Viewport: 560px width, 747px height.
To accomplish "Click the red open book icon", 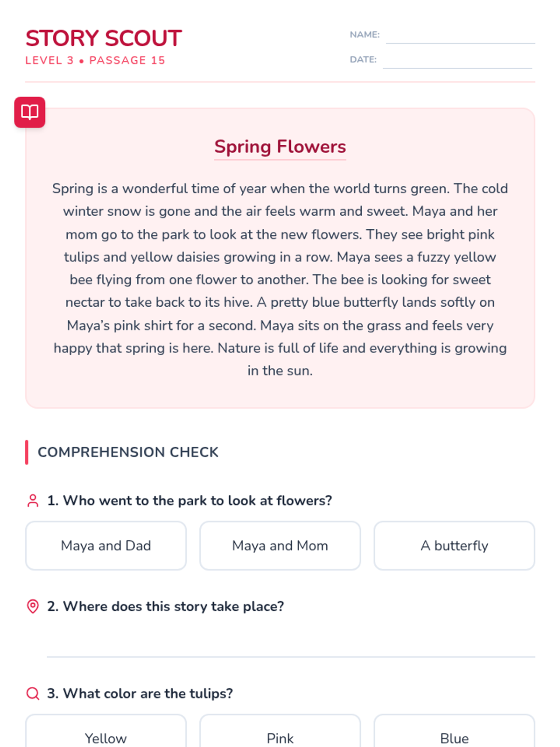I will (30, 112).
